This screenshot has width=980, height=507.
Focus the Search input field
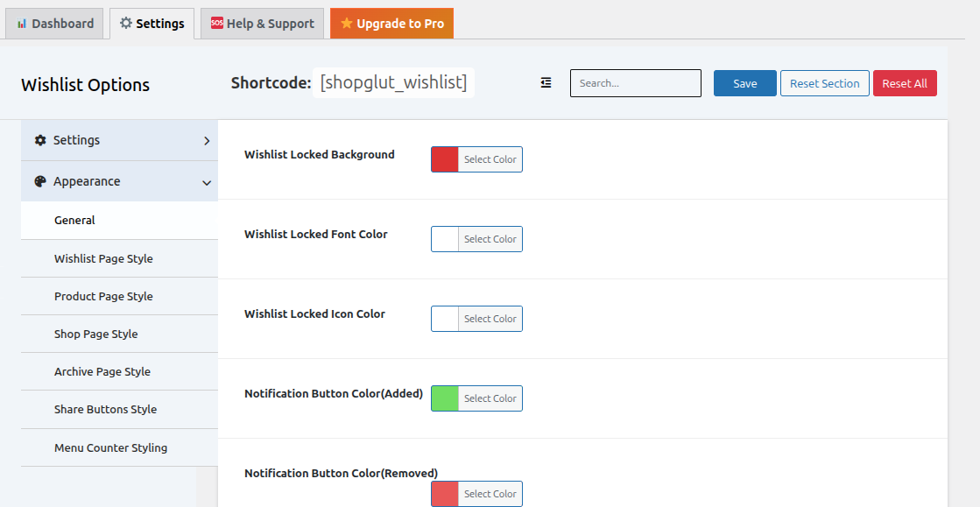click(636, 83)
